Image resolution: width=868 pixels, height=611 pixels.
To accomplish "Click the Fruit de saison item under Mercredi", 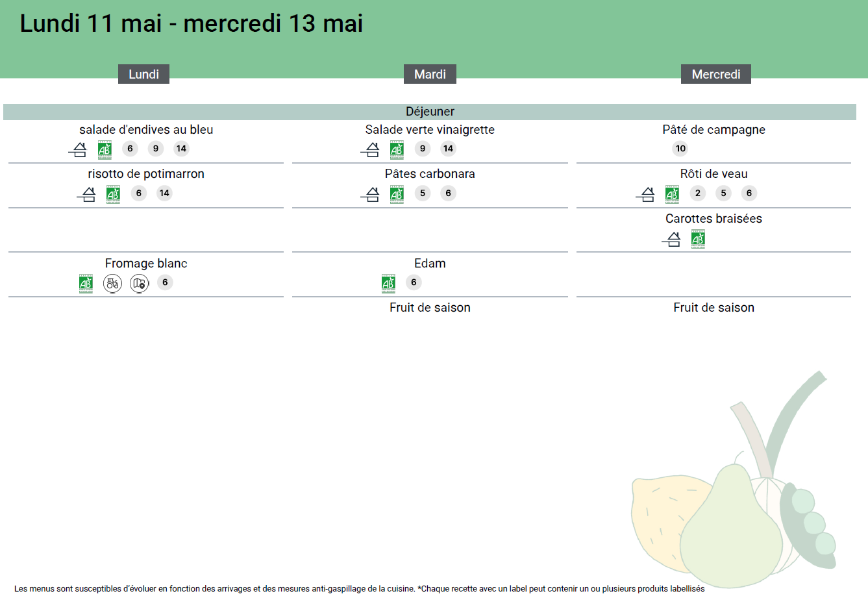I will [713, 308].
